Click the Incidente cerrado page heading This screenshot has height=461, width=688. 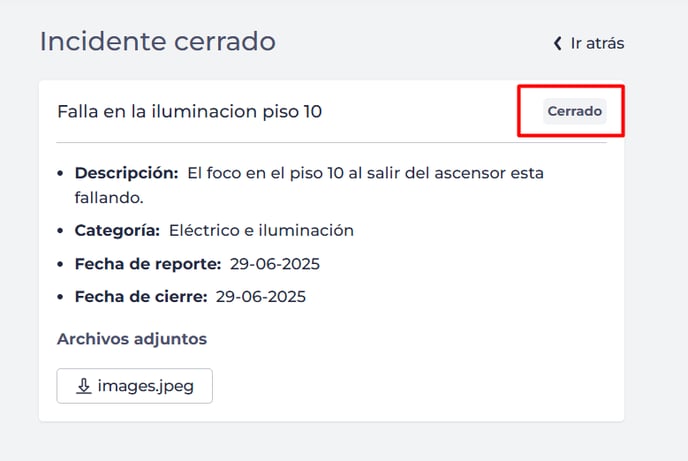coord(157,42)
